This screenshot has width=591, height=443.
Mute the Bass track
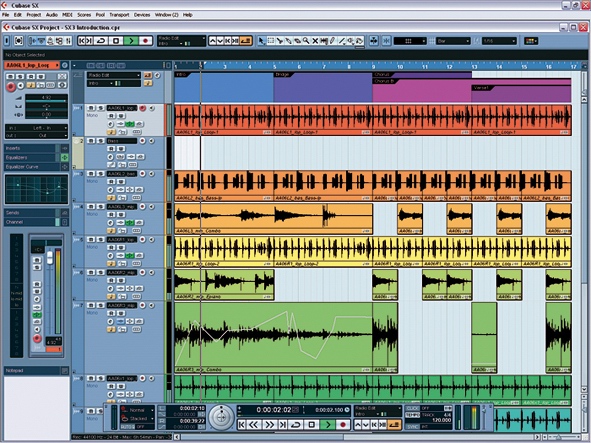click(x=91, y=141)
